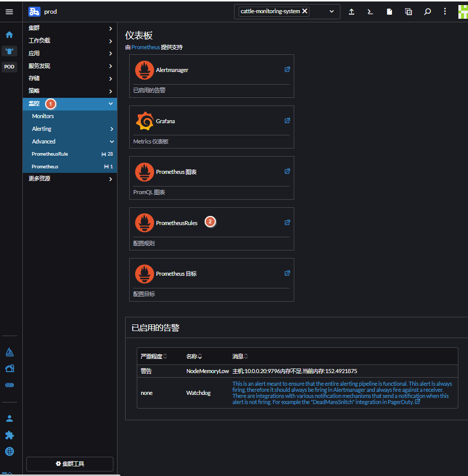Open the Monitors menu item
Viewport: 468px width, 476px height.
pyautogui.click(x=70, y=116)
